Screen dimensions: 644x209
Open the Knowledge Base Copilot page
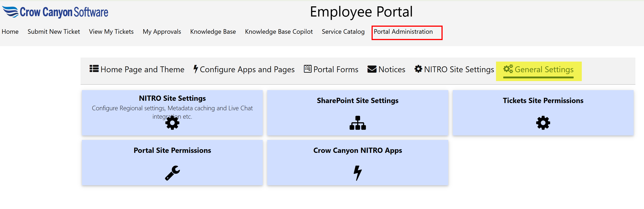click(x=279, y=32)
